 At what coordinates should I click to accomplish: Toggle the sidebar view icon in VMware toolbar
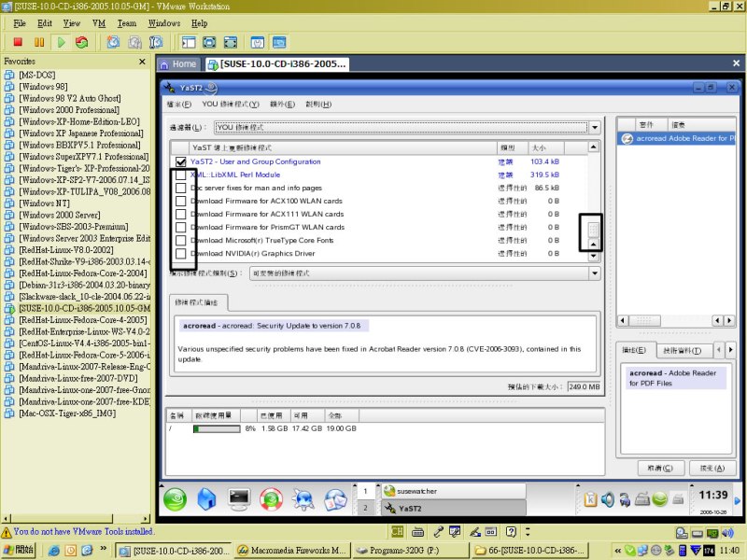pos(189,42)
